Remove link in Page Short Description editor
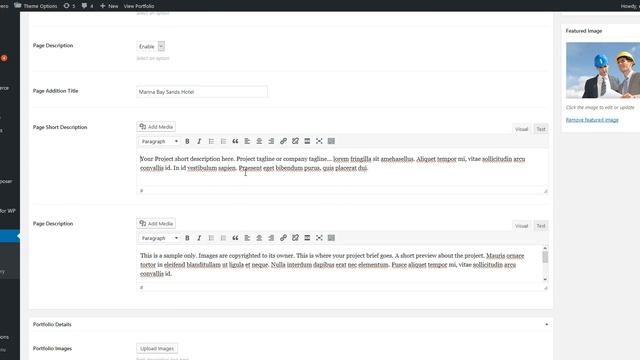Image resolution: width=640 pixels, height=360 pixels. (x=295, y=141)
